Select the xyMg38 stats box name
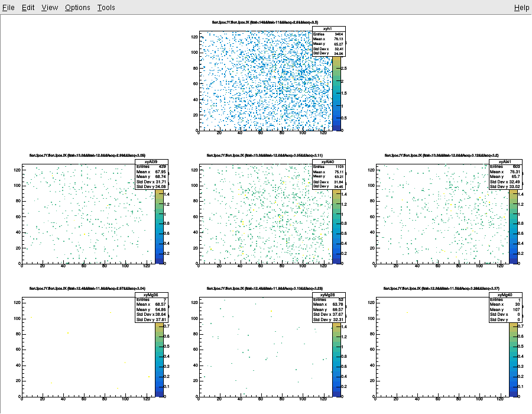This screenshot has width=532, height=414. 329,295
